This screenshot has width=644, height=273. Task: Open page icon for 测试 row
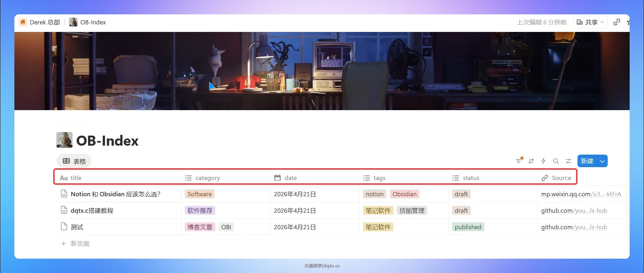(x=64, y=227)
